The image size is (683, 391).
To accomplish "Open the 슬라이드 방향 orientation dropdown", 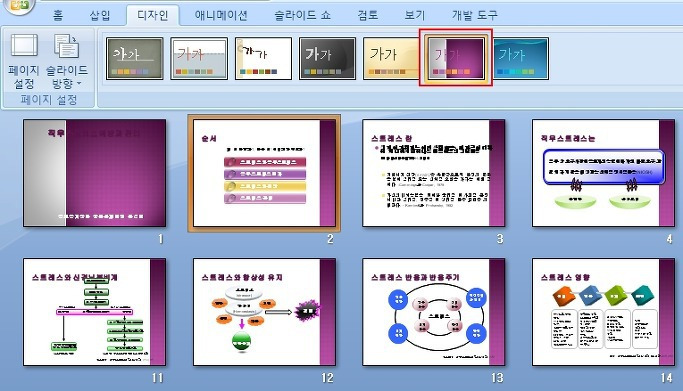I will click(67, 61).
